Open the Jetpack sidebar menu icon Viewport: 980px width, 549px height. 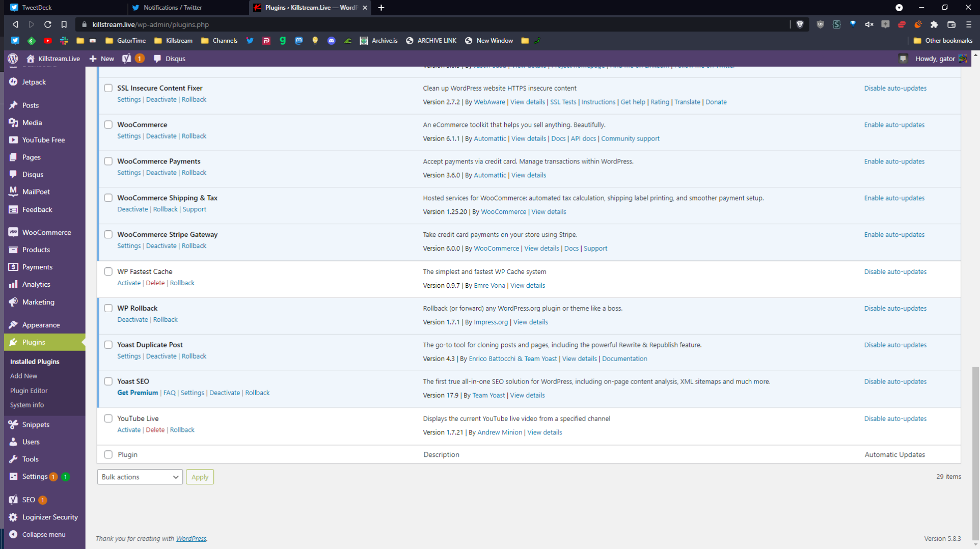(13, 82)
